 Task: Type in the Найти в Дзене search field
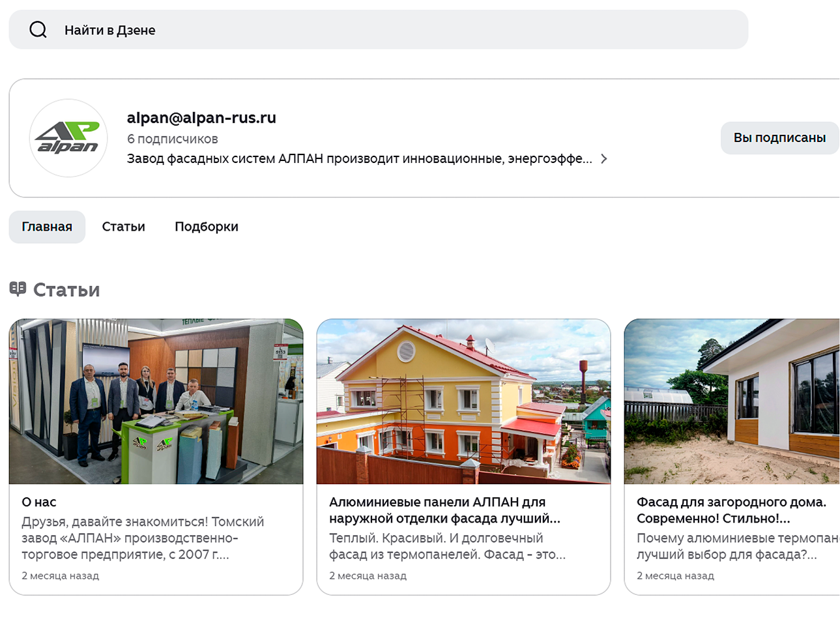[x=391, y=30]
